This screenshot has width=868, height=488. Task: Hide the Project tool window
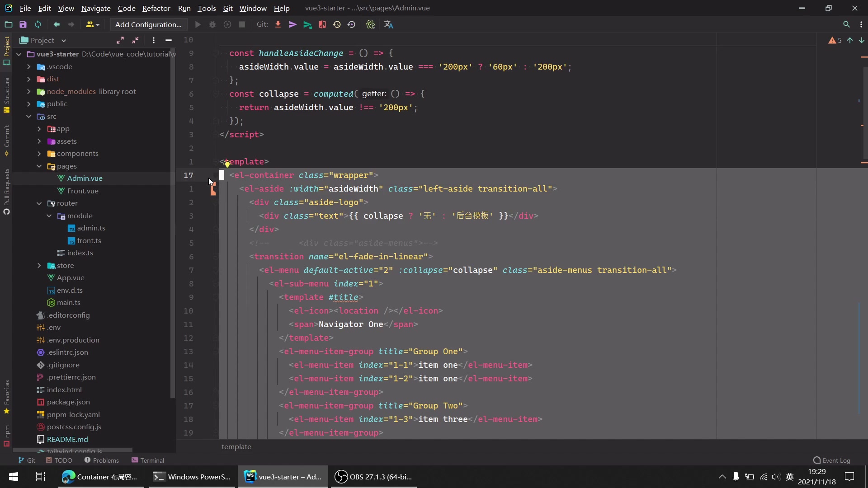[x=169, y=40]
